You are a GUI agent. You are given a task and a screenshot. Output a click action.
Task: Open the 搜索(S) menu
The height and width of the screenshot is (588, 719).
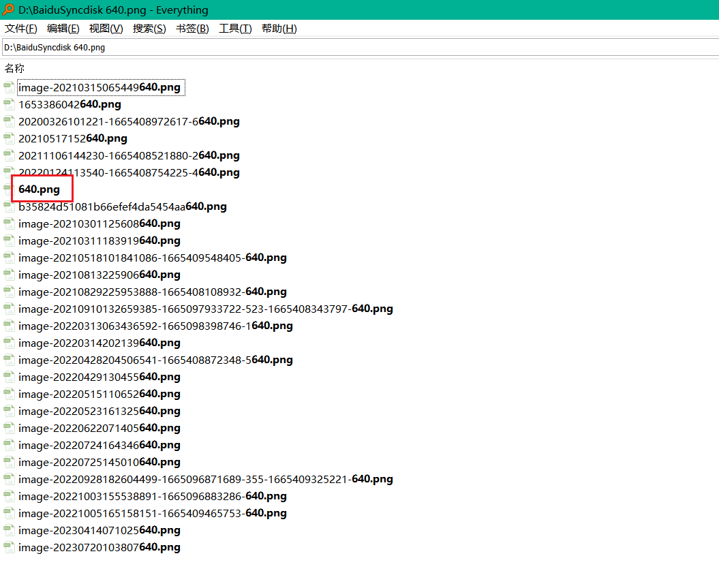click(149, 29)
